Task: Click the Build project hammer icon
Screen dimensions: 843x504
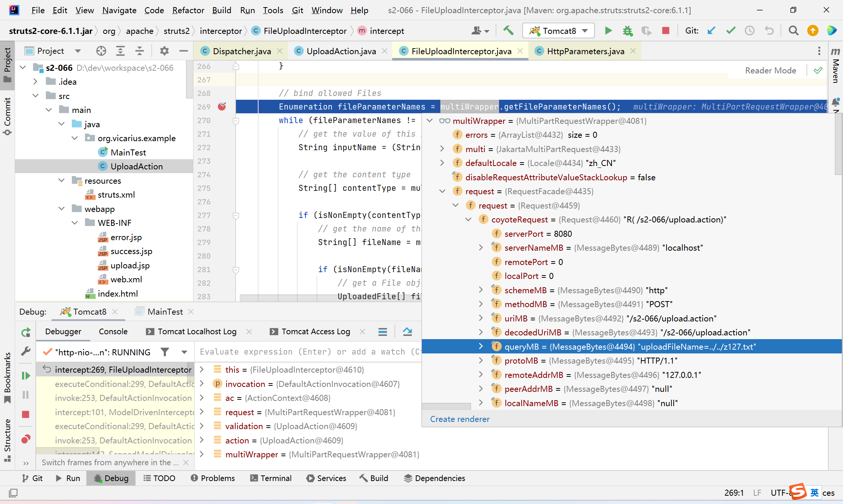Action: [x=508, y=30]
